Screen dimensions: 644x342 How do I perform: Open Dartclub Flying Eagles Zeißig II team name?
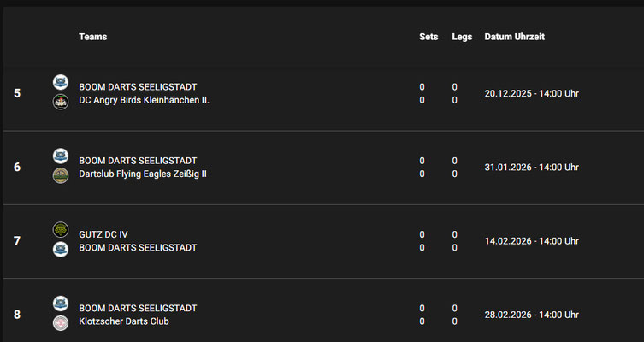point(143,174)
